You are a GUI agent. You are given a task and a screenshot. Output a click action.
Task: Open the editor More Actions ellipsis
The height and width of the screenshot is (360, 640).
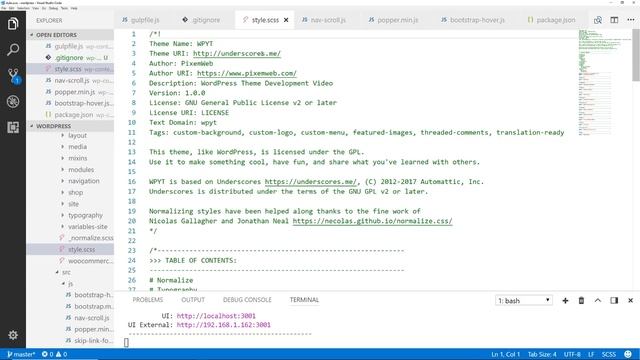(631, 20)
